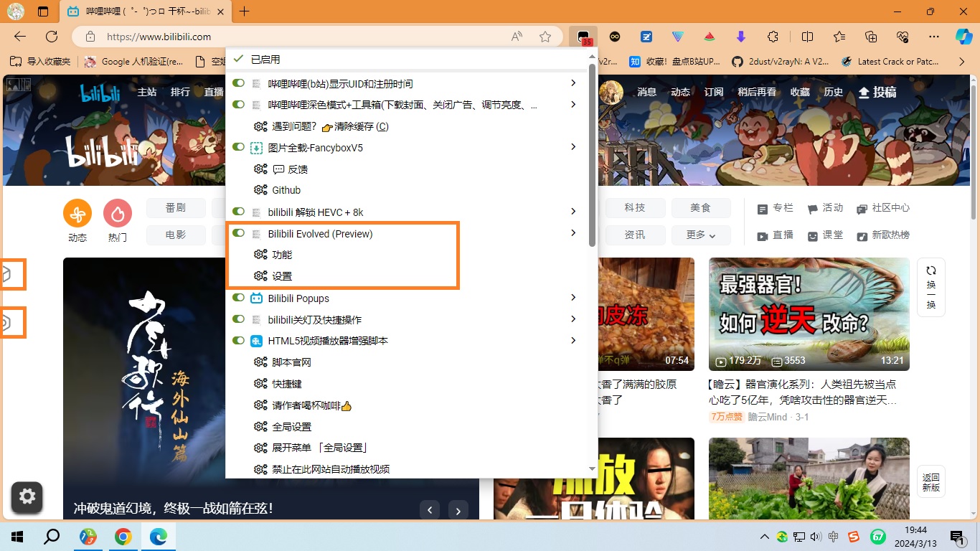Viewport: 980px width, 551px height.
Task: Open the 专栏 link
Action: (x=776, y=208)
